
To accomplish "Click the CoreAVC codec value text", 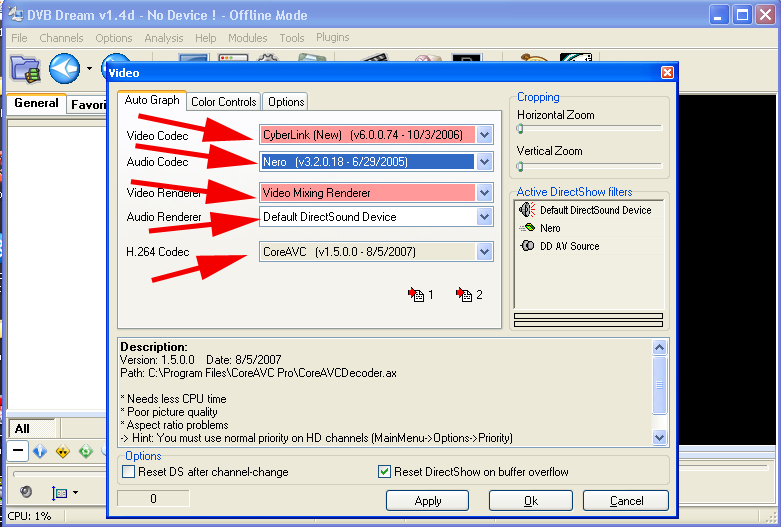I will coord(339,252).
